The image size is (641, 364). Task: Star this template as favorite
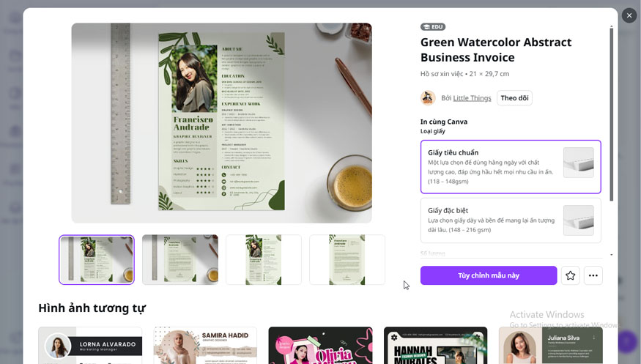570,275
